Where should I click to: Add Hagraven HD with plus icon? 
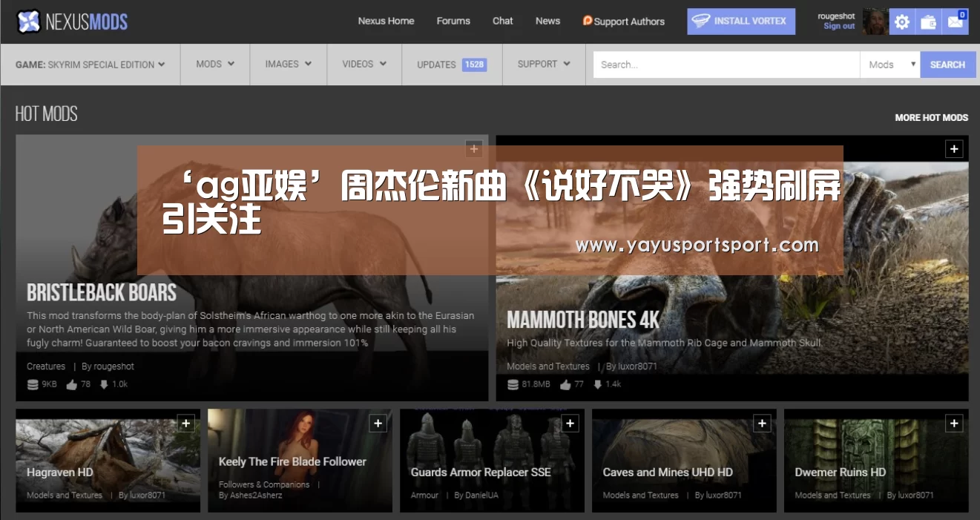pos(185,424)
